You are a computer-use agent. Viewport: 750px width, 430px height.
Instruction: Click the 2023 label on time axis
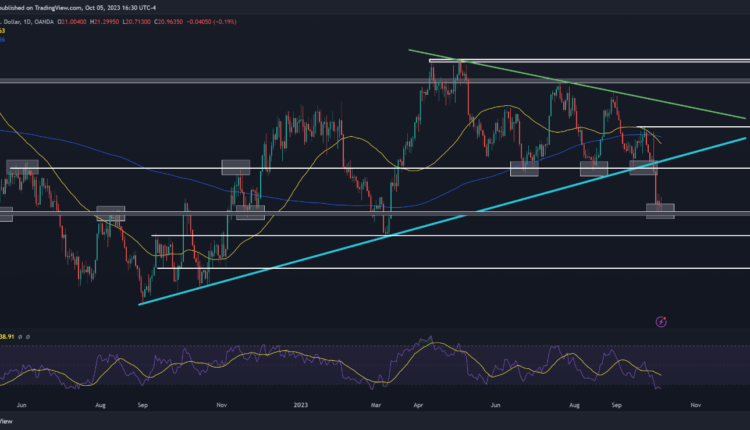point(302,407)
